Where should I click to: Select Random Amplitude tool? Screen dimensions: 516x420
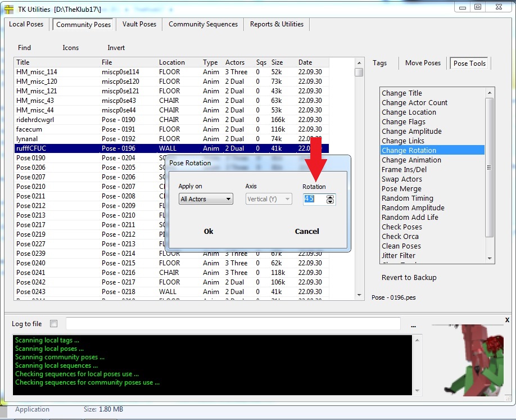tap(413, 207)
